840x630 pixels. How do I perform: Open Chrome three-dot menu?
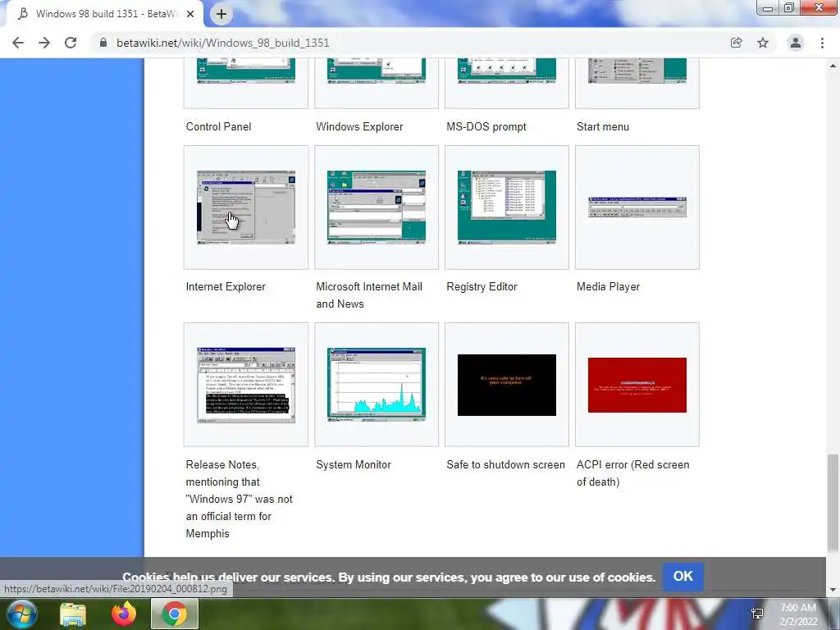(x=822, y=43)
